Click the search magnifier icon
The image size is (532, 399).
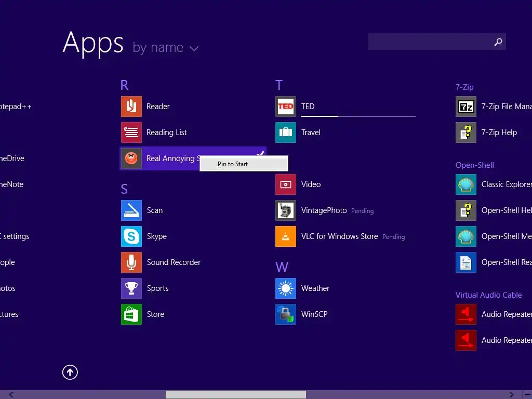click(x=498, y=42)
